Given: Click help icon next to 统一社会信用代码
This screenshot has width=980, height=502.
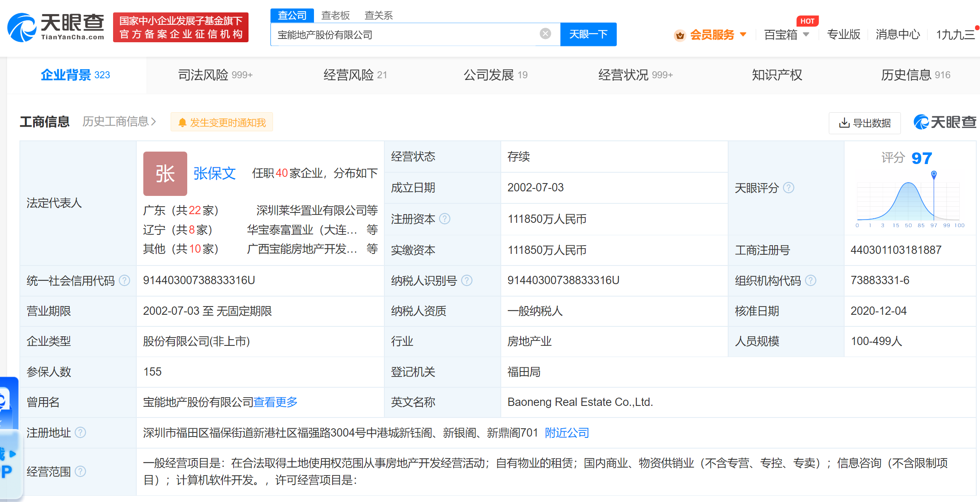Looking at the screenshot, I should [124, 280].
